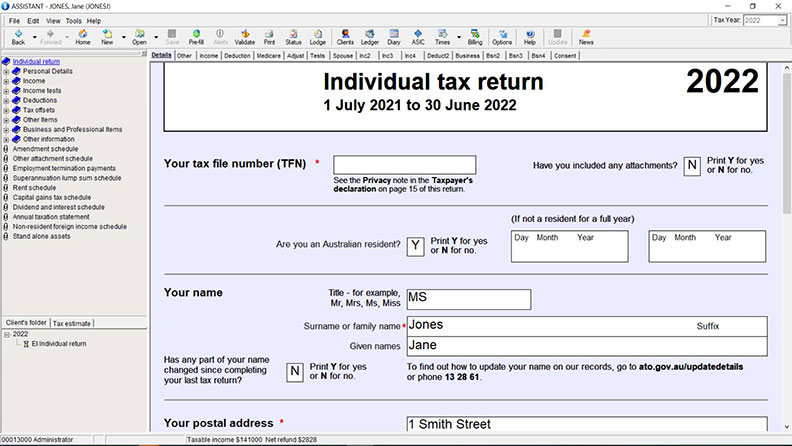Open the Diary toolbar icon
Viewport: 792px width, 446px height.
pyautogui.click(x=394, y=37)
